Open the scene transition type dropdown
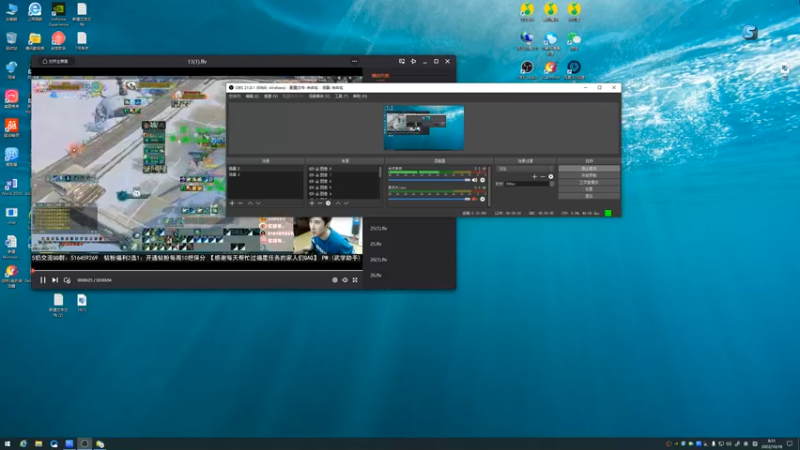Viewport: 800px width, 450px height. click(525, 169)
